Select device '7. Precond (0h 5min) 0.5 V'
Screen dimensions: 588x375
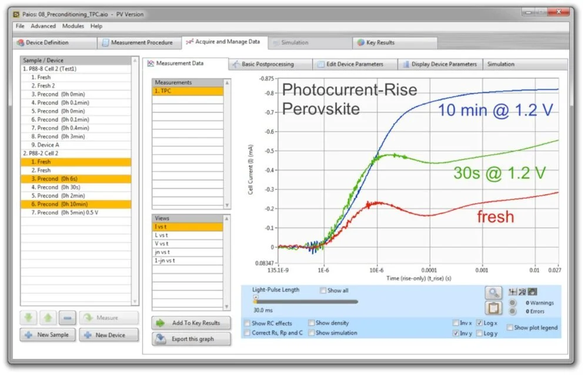pyautogui.click(x=76, y=212)
